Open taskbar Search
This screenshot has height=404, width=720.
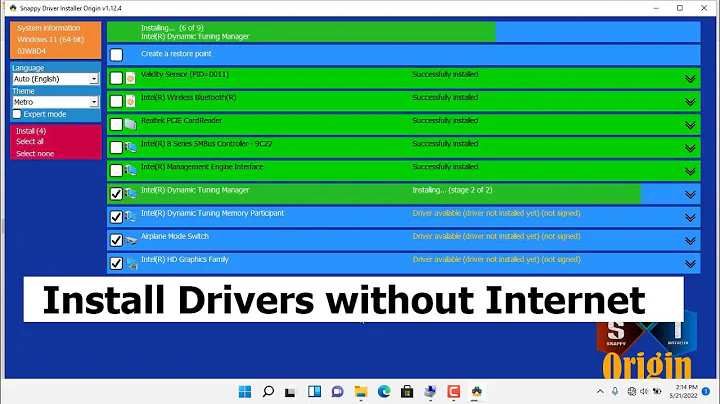[268, 392]
